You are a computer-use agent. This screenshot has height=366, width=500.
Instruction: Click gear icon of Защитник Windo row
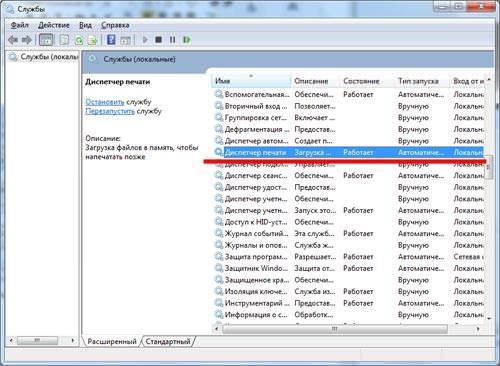click(x=219, y=268)
